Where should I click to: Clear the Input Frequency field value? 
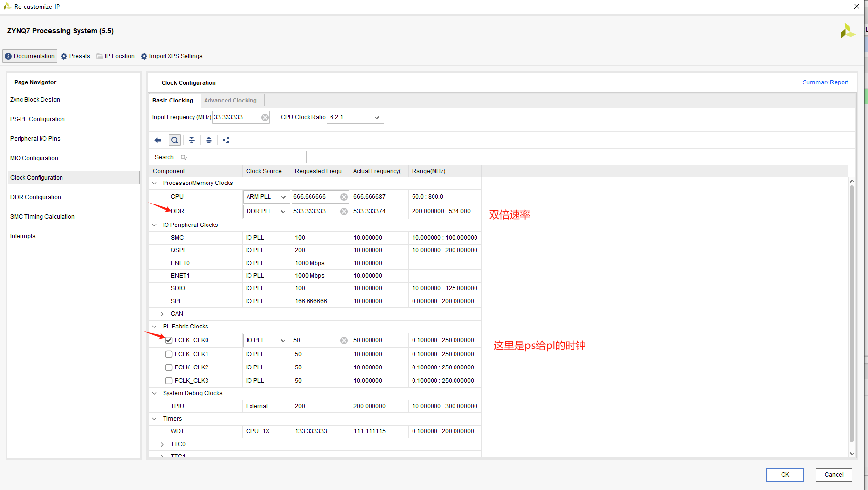pyautogui.click(x=265, y=117)
